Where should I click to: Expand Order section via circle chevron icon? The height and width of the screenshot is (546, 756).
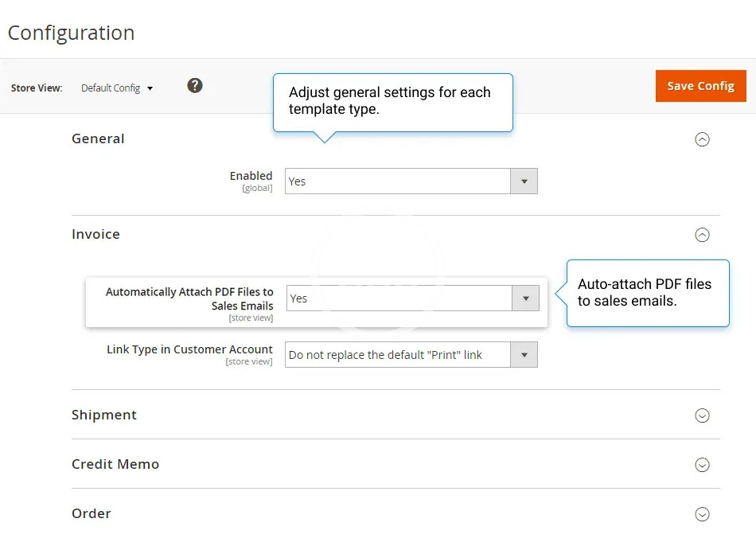coord(702,514)
